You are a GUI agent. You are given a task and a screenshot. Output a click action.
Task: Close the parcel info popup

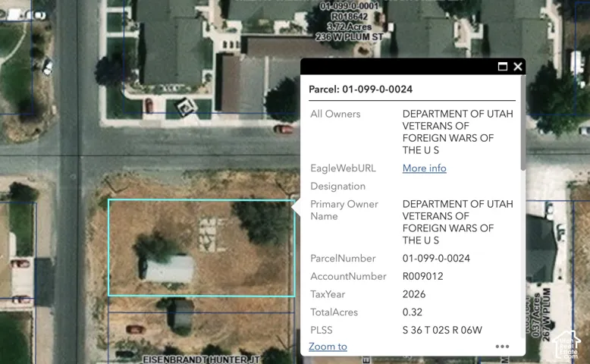point(518,67)
